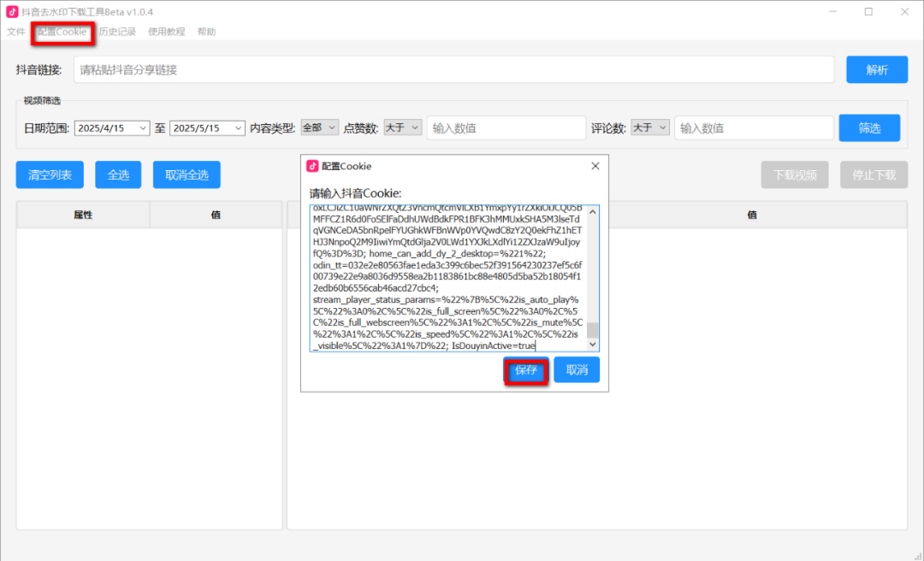Click the 全选 button
The image size is (924, 561).
point(118,175)
